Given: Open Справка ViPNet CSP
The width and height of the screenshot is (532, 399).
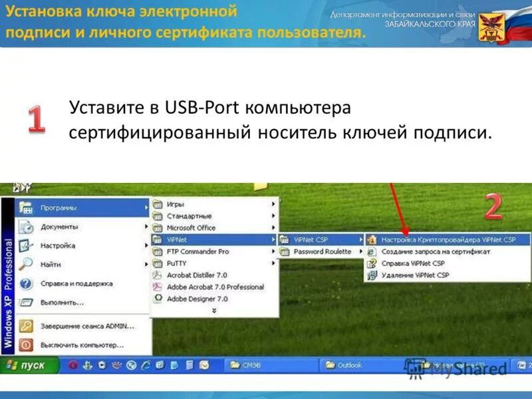Looking at the screenshot, I should [448, 263].
